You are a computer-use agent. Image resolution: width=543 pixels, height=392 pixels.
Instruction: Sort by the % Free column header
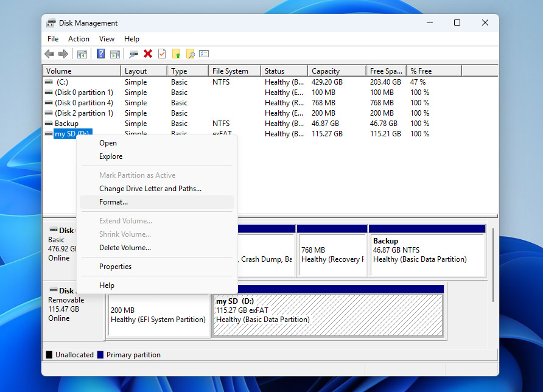click(x=434, y=71)
